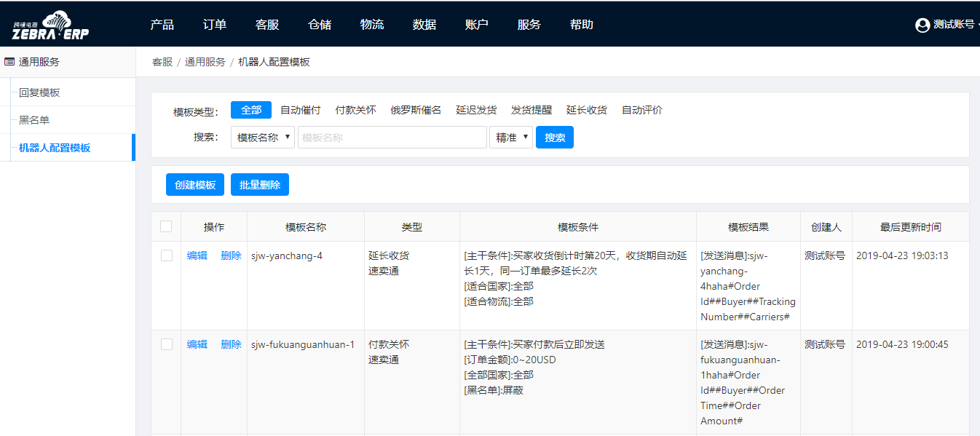Click the 通用服务 sidebar header icon

click(x=9, y=62)
